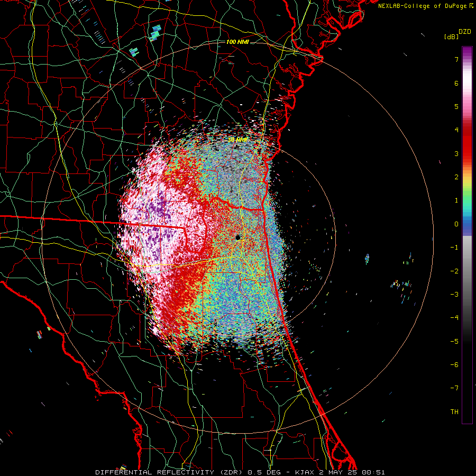The height and width of the screenshot is (476, 476).
Task: Click the scale value -5
Action: coord(454,342)
